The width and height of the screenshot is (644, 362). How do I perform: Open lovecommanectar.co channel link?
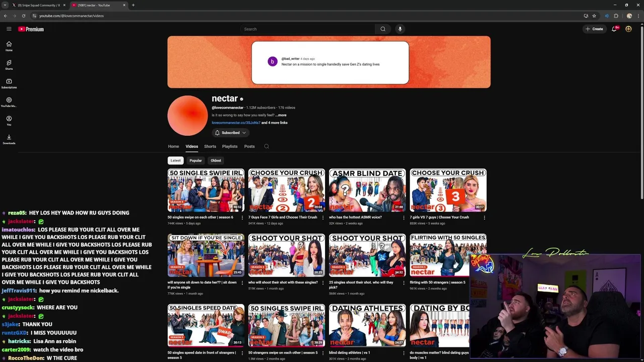(236, 123)
